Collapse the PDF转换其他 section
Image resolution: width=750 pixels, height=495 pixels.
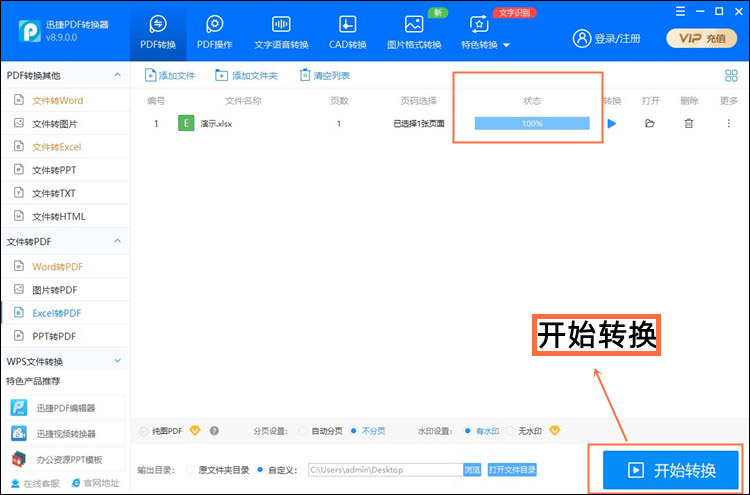click(x=118, y=75)
